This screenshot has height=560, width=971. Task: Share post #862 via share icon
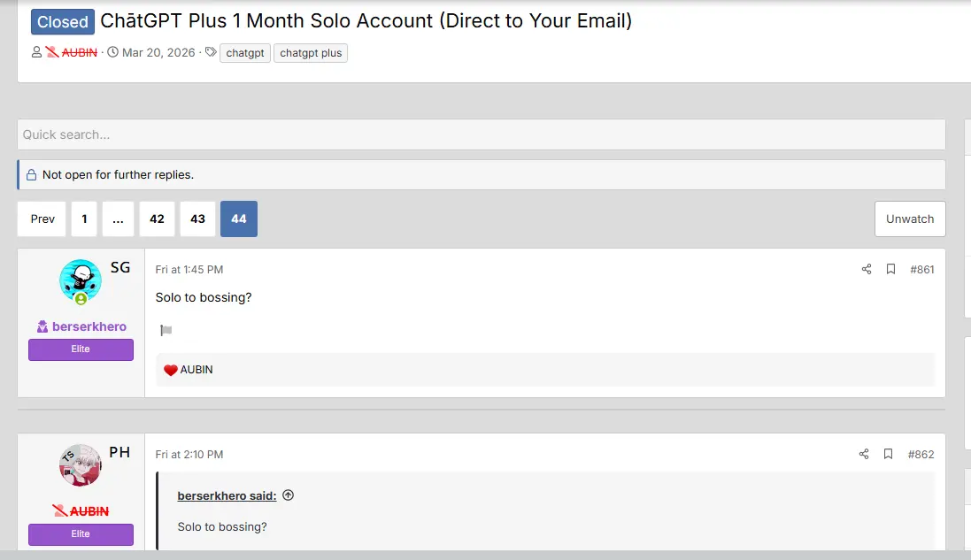(864, 454)
